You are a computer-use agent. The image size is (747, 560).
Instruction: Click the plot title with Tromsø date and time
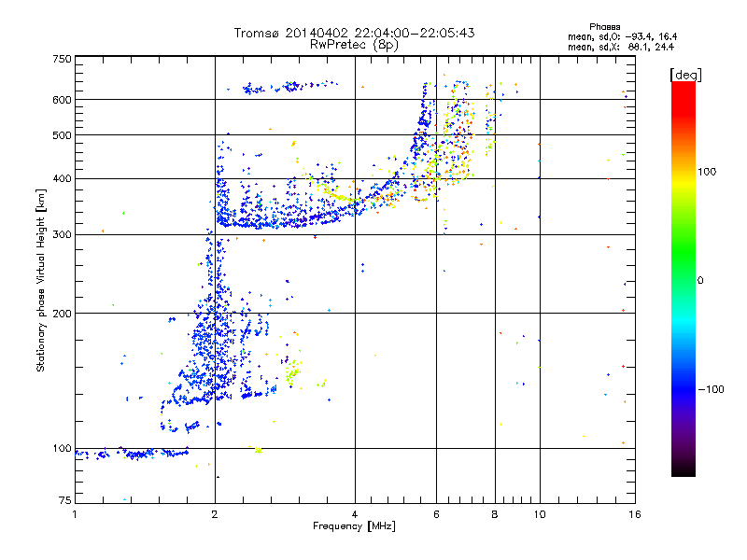point(354,33)
